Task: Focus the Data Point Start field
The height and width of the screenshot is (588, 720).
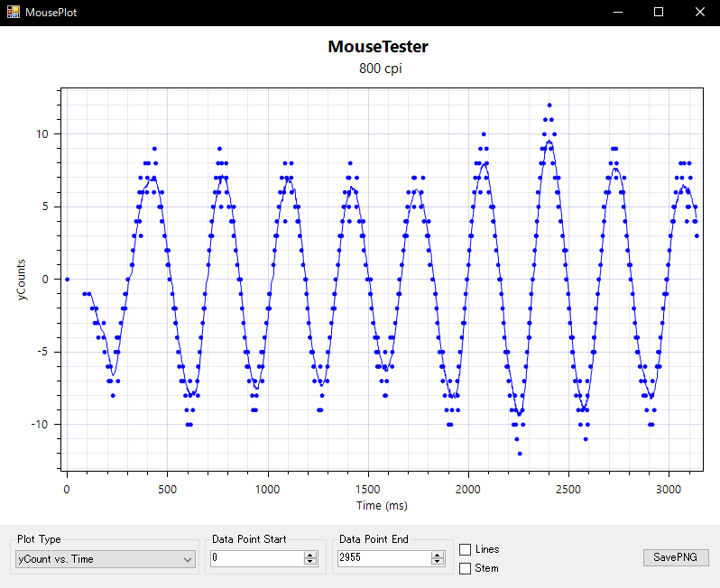Action: click(257, 557)
